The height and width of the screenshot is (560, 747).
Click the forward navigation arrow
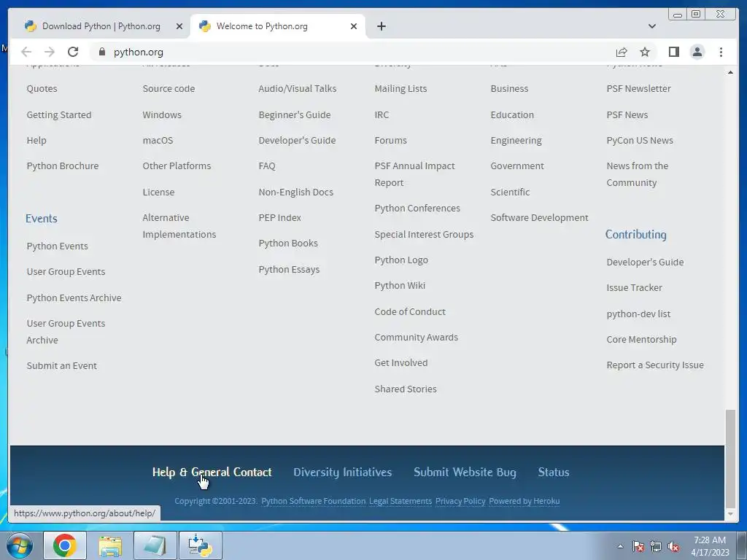[50, 52]
